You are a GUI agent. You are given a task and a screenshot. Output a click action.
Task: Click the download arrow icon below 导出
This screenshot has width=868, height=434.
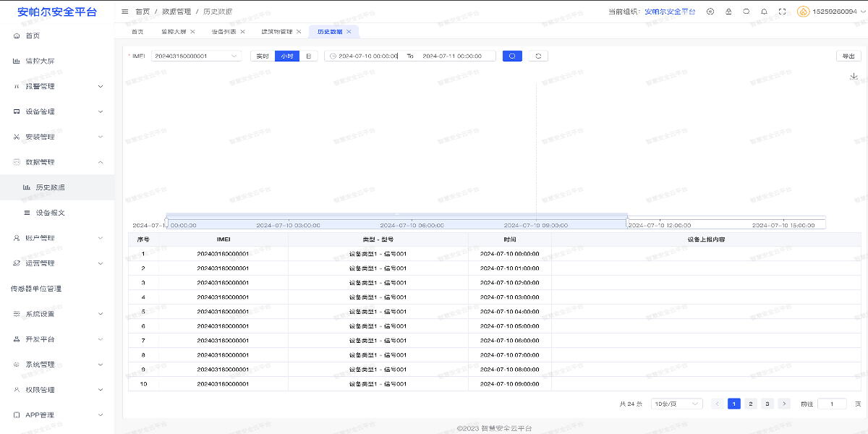pyautogui.click(x=854, y=76)
